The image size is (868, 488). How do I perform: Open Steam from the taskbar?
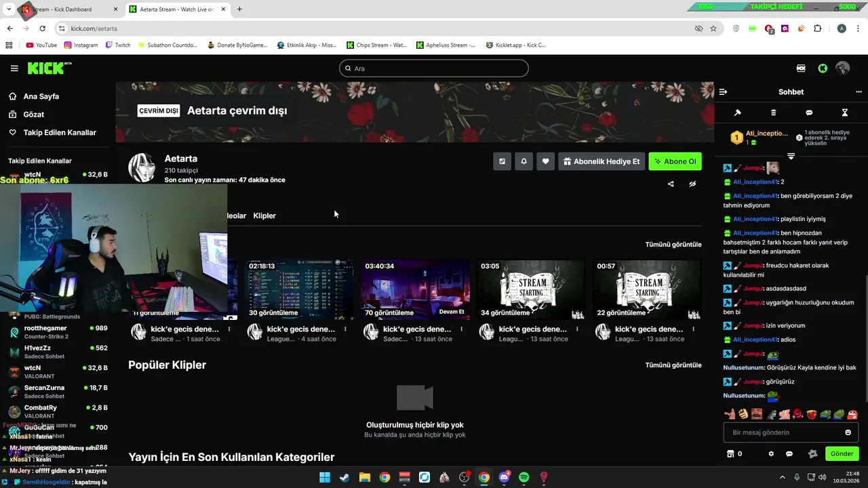click(344, 477)
